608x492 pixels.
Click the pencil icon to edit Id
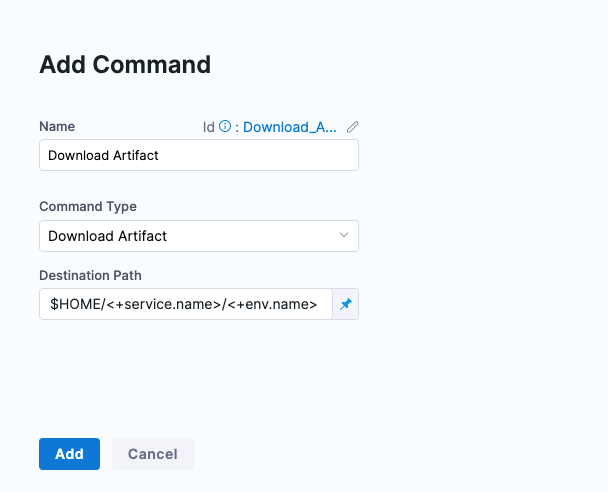click(x=352, y=127)
